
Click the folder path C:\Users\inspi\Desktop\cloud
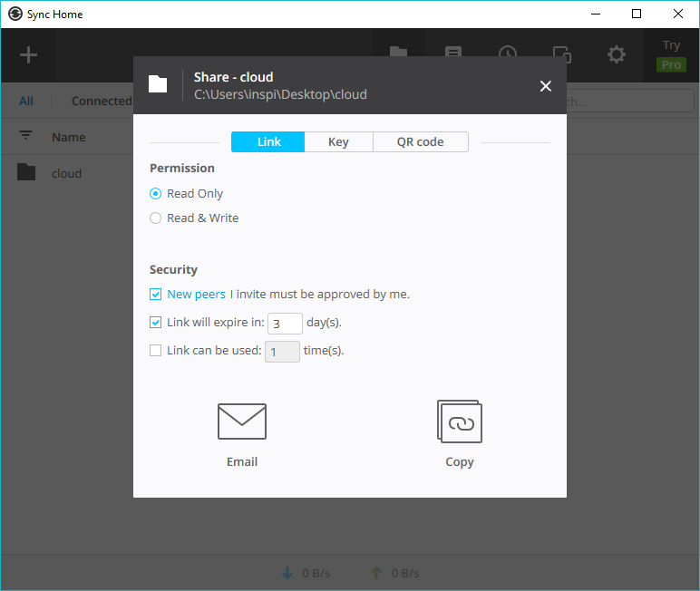point(280,94)
